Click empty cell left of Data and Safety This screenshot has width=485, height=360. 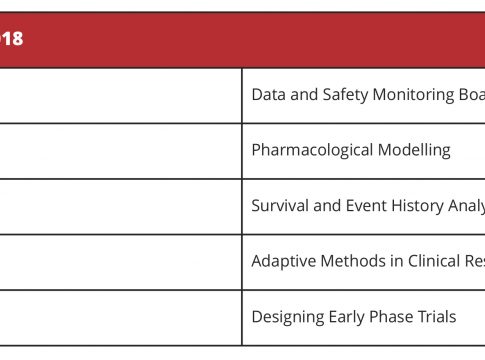pos(120,95)
